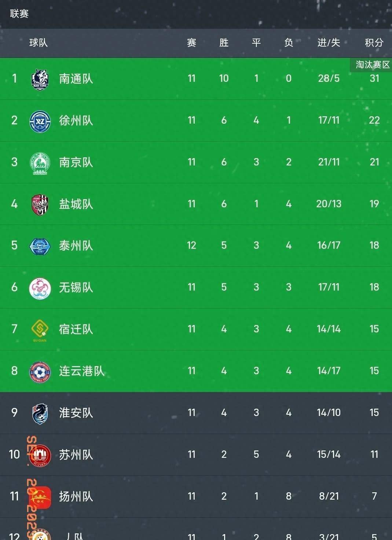This screenshot has width=392, height=540.
Task: Select the 联赛 tab at top
Action: 19,14
